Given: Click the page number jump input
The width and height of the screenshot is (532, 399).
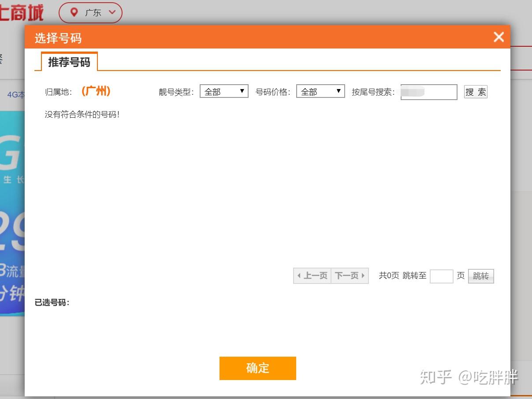Looking at the screenshot, I should (441, 276).
